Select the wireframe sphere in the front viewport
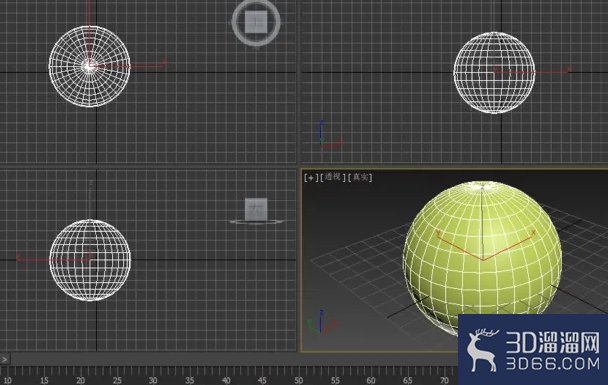The image size is (608, 385). pos(494,73)
